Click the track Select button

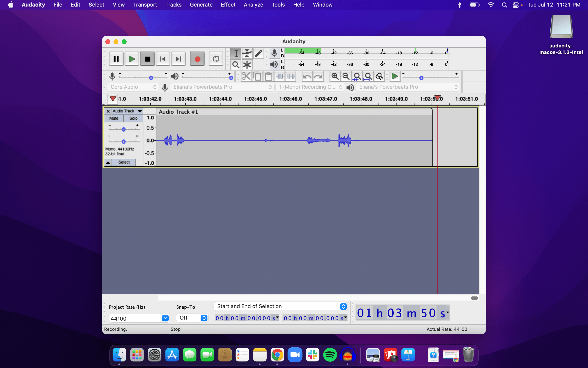[124, 162]
